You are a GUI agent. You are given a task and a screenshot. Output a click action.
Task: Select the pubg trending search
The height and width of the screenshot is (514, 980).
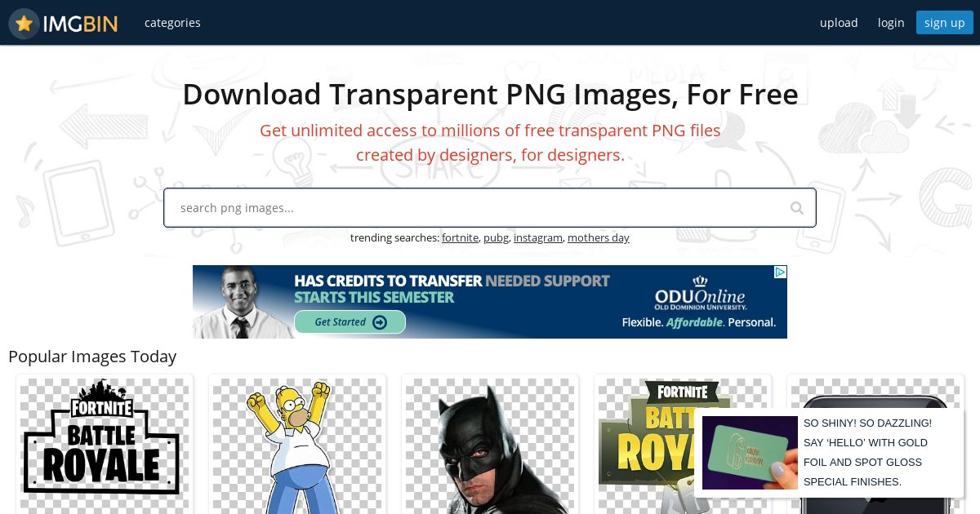point(496,237)
